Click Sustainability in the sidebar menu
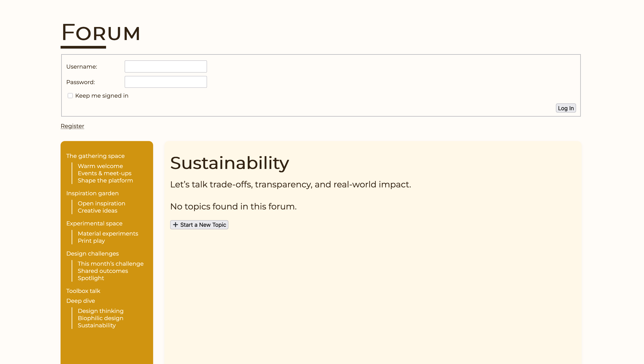 97,325
